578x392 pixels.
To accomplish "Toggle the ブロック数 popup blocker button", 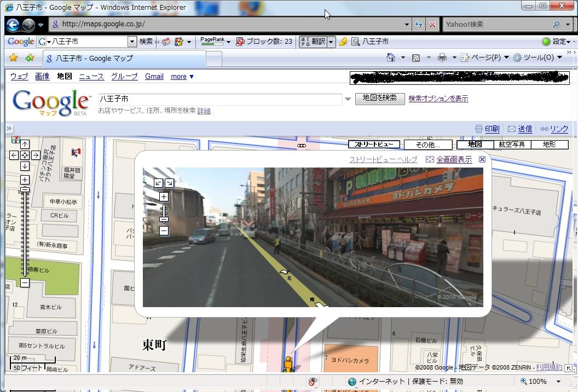I will point(264,42).
